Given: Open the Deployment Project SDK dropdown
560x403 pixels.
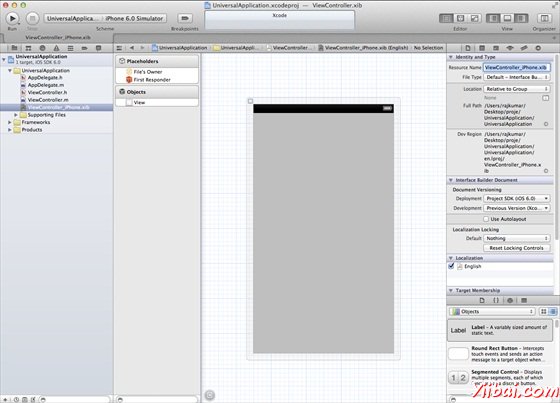Looking at the screenshot, I should click(516, 198).
